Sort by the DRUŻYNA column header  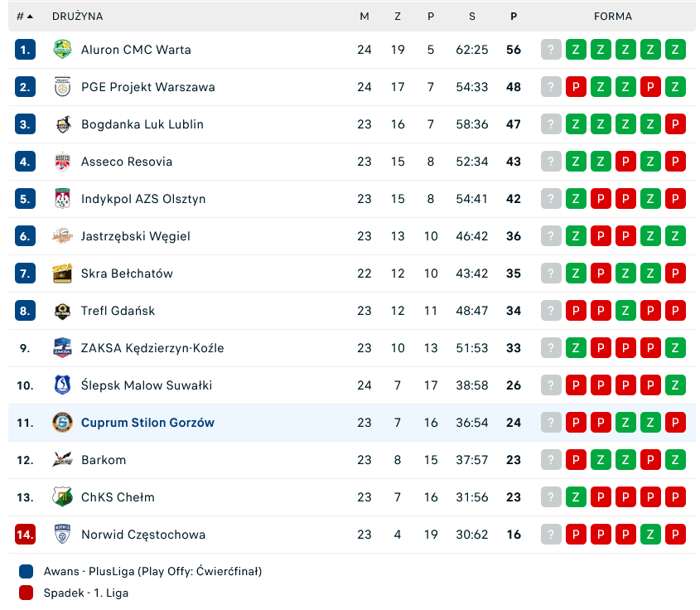coord(78,16)
